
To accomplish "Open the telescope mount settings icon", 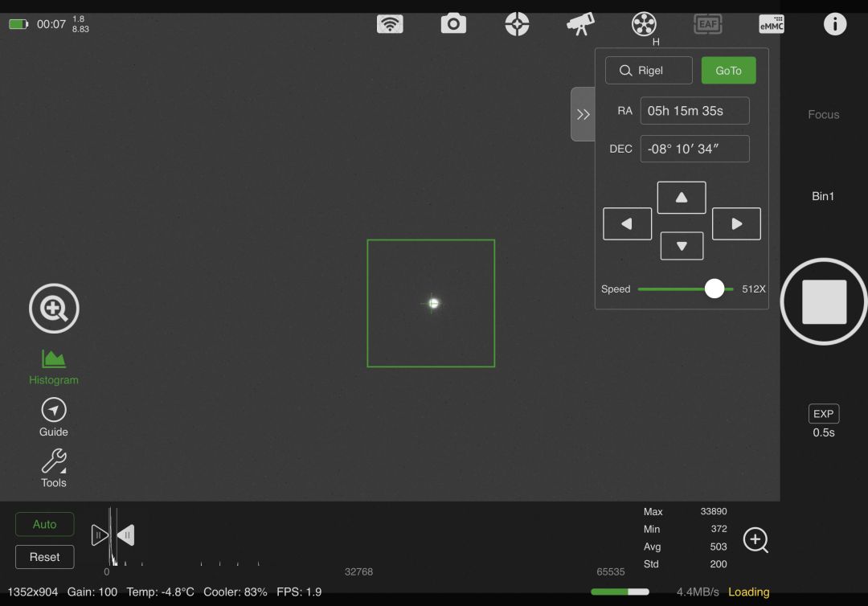I will click(580, 24).
